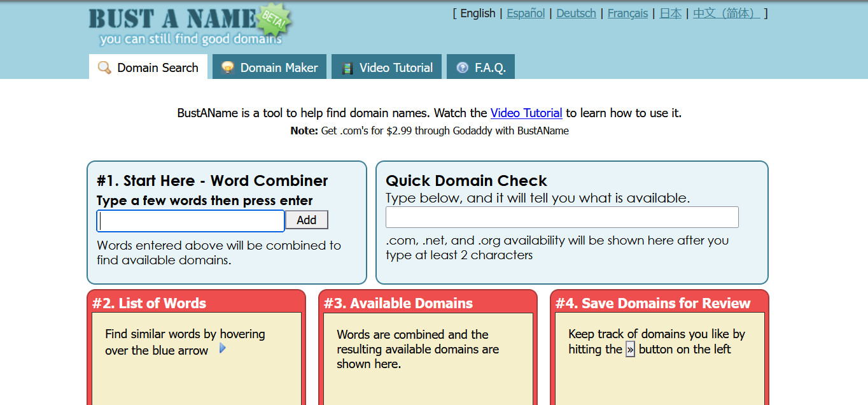Click the '#3. Available Domains' heading
This screenshot has height=405, width=868.
[398, 303]
